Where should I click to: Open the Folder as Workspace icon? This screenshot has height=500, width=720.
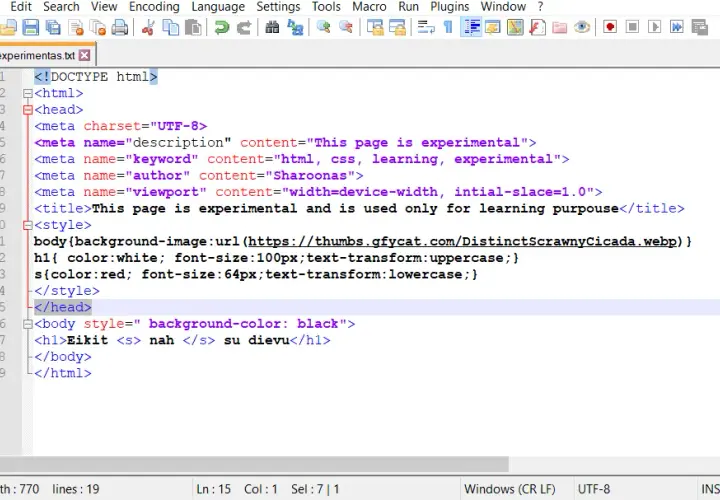click(559, 28)
